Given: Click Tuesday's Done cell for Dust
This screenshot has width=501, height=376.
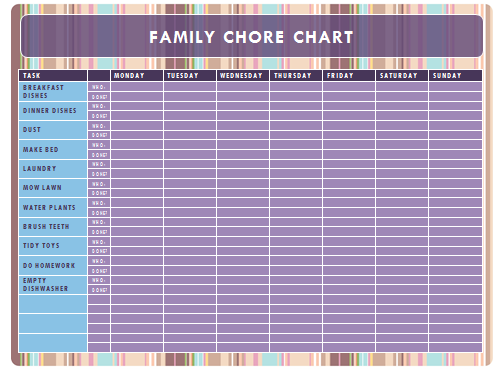Looking at the screenshot, I should [x=190, y=135].
